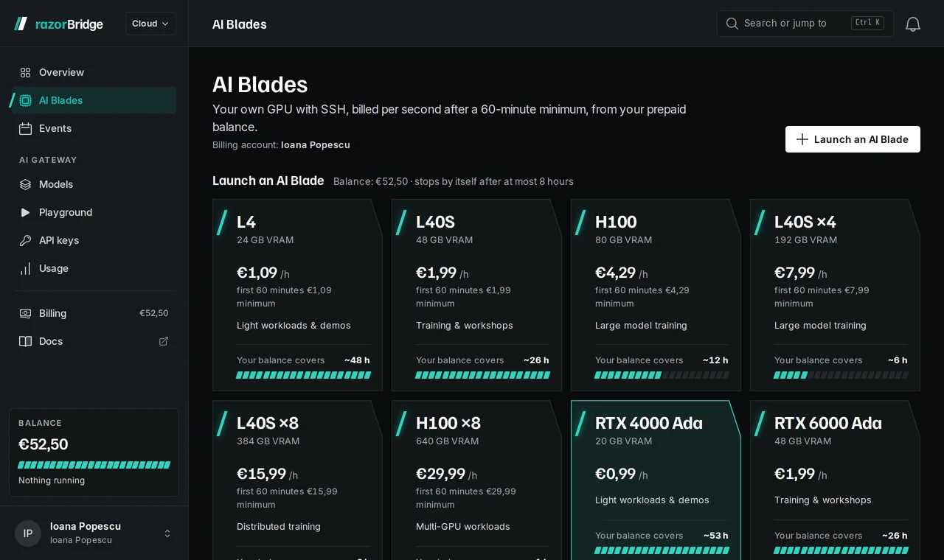
Task: Click the Nothing running status text
Action: pos(52,480)
